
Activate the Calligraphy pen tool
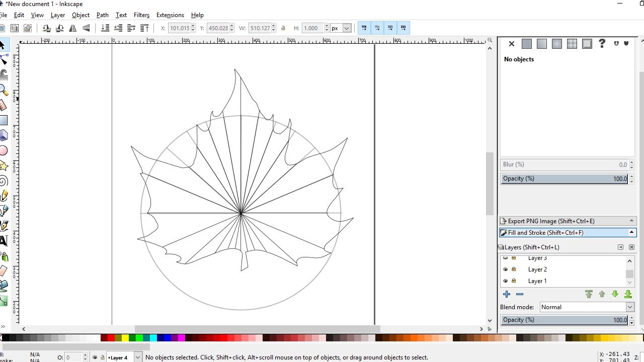click(6, 226)
